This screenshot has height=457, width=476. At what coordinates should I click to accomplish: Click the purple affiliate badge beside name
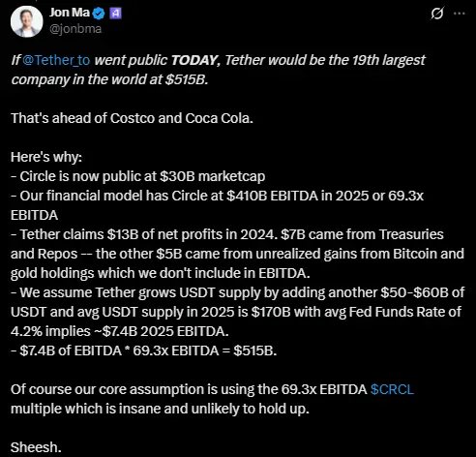116,14
